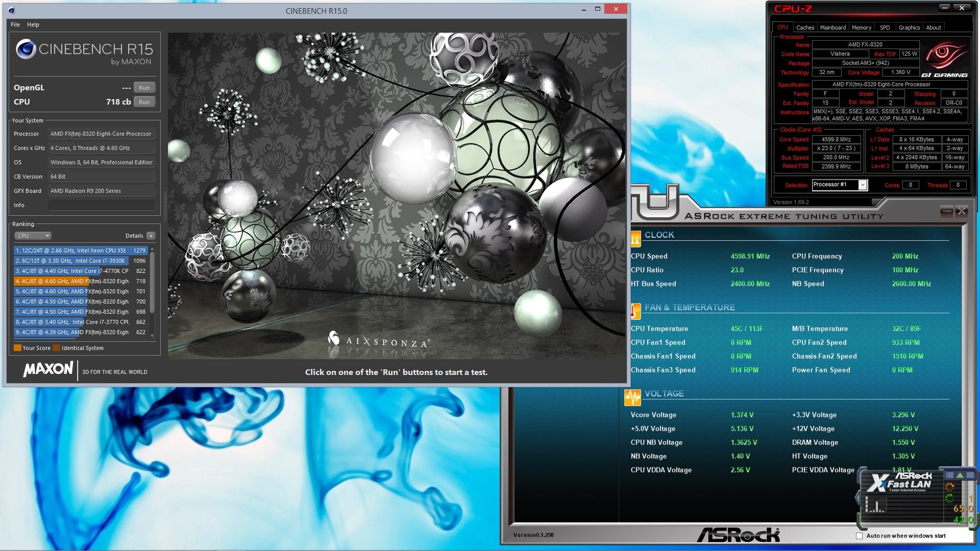Select ranking entry 3 Core i7-4770K
Screen dimensions: 980x551
81,271
